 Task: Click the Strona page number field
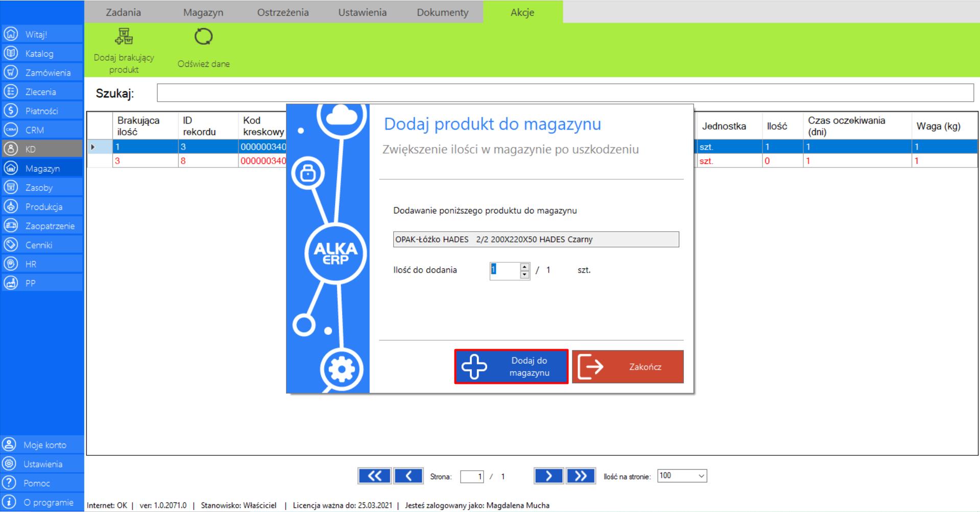(471, 477)
